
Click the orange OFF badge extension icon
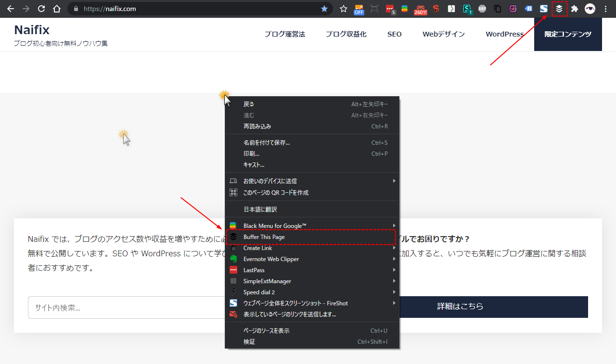click(359, 9)
